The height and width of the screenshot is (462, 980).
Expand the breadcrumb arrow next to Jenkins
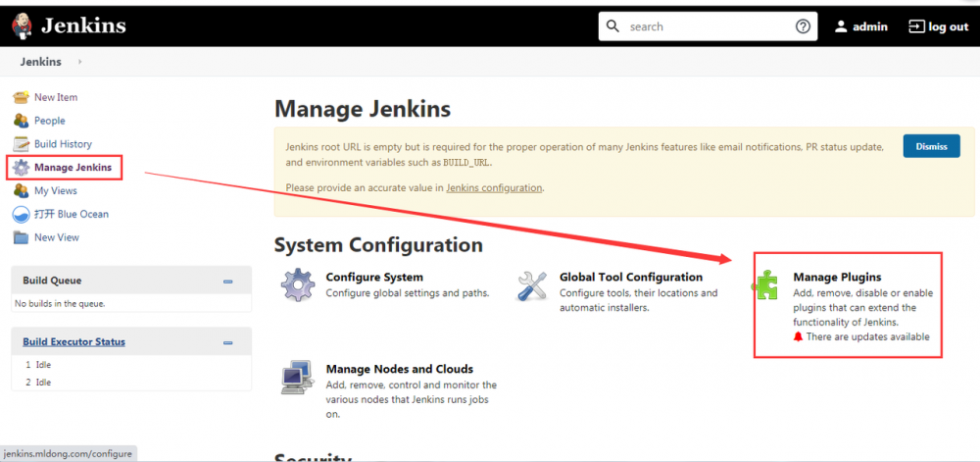tap(79, 62)
